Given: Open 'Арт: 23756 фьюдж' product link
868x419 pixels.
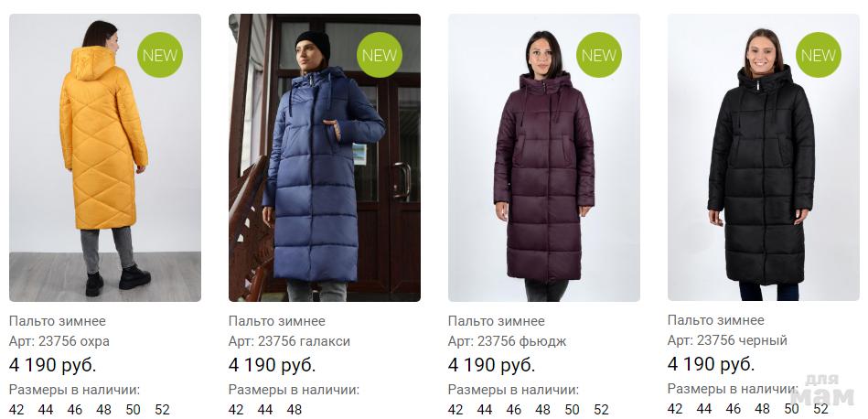Looking at the screenshot, I should click(507, 341).
